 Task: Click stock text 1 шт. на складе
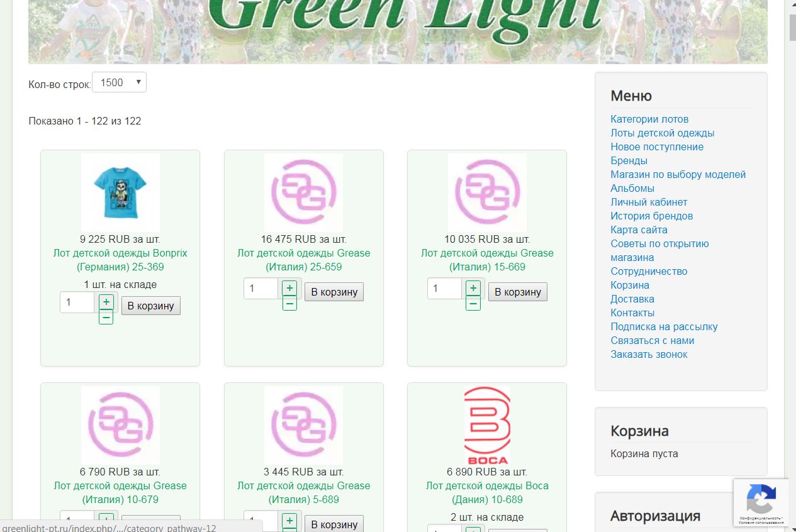pos(120,284)
